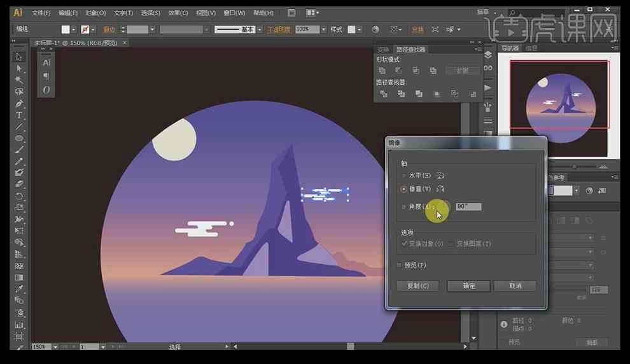Viewport: 630px width, 364px height.
Task: Open the stroke color dropdown arrow
Action: click(93, 29)
